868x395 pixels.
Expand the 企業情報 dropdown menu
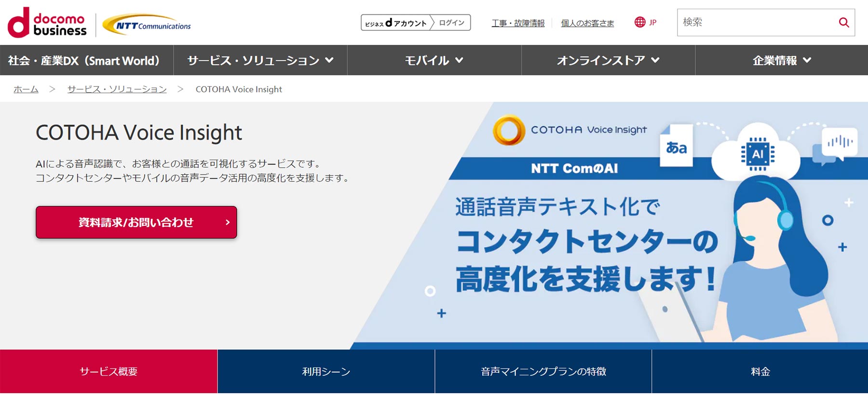[x=782, y=60]
